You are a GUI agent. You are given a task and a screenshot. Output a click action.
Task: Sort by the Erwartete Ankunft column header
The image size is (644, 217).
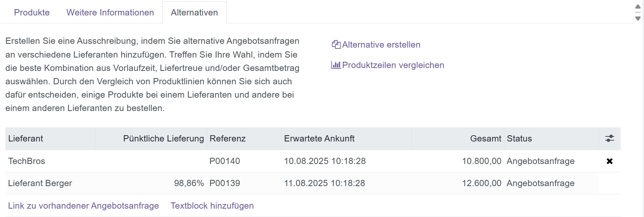click(x=319, y=139)
